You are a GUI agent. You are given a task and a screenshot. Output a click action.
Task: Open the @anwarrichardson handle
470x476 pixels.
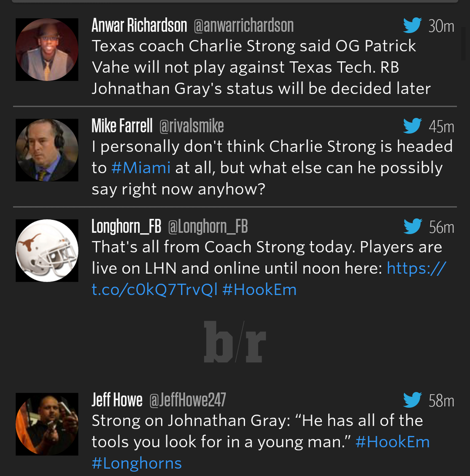click(243, 26)
